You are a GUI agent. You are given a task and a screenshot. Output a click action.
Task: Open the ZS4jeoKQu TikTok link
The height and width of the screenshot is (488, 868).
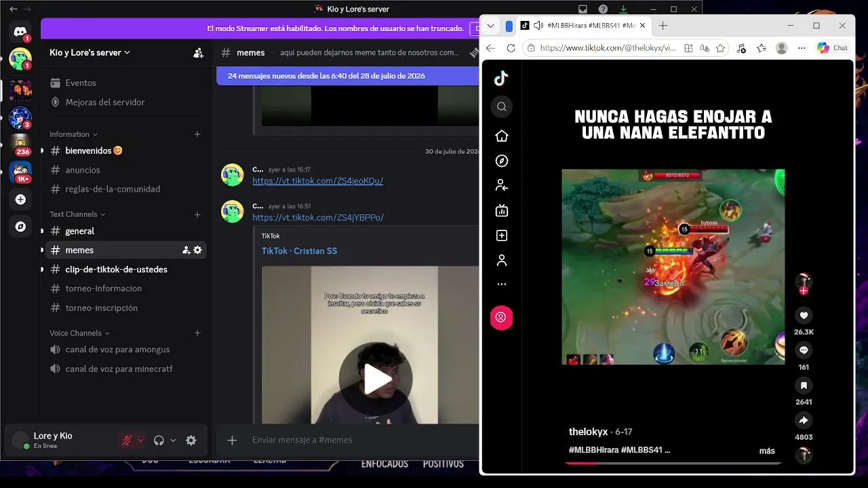click(x=318, y=181)
